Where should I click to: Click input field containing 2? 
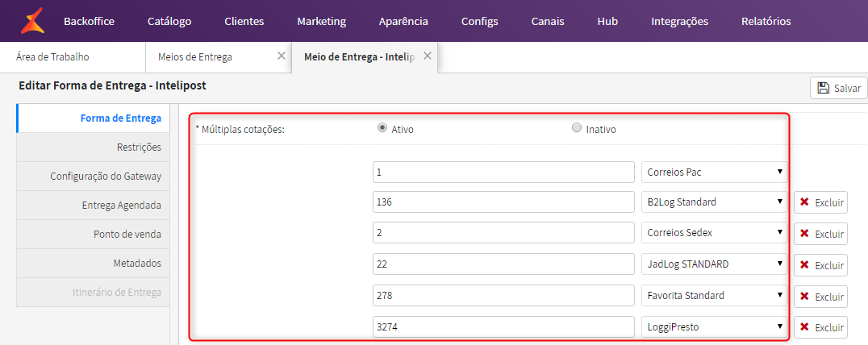[503, 233]
